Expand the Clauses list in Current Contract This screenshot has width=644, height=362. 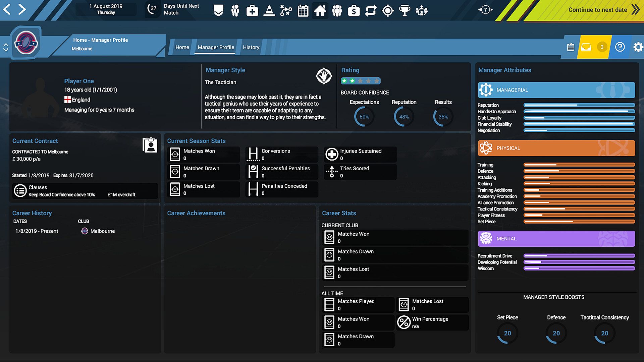[20, 191]
